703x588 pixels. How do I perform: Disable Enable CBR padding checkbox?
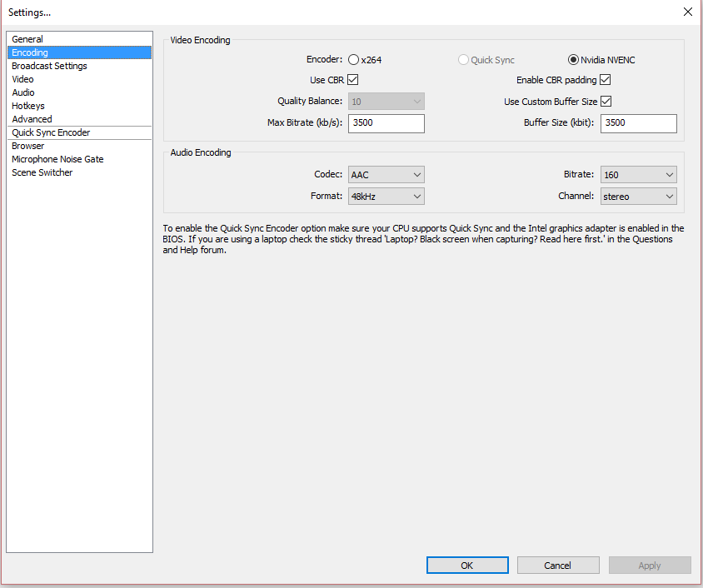(x=606, y=80)
